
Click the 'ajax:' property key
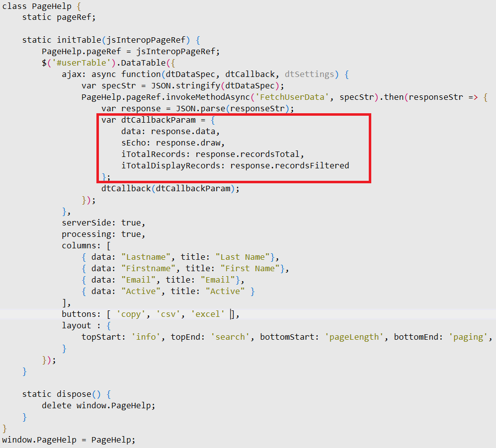pyautogui.click(x=74, y=75)
